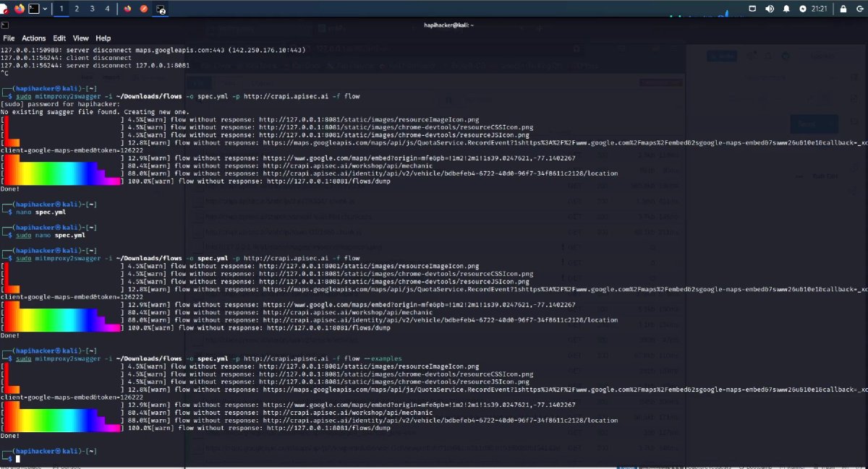Open the power manager lightning icon
This screenshot has height=469, width=868.
point(803,9)
